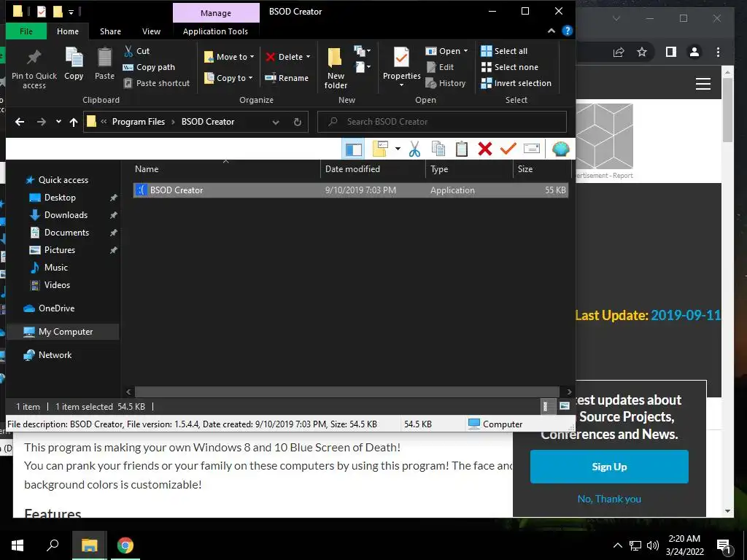Toggle the navigation pane icon in the classic toolbar
Screen dimensions: 747x560
click(354, 149)
